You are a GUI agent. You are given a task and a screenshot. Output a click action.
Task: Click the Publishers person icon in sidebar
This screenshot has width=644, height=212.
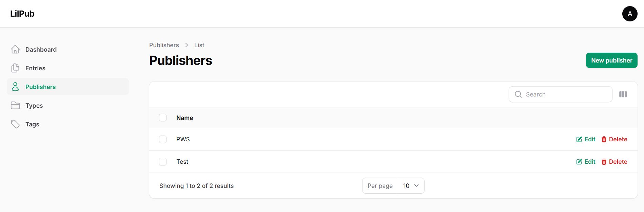[15, 87]
